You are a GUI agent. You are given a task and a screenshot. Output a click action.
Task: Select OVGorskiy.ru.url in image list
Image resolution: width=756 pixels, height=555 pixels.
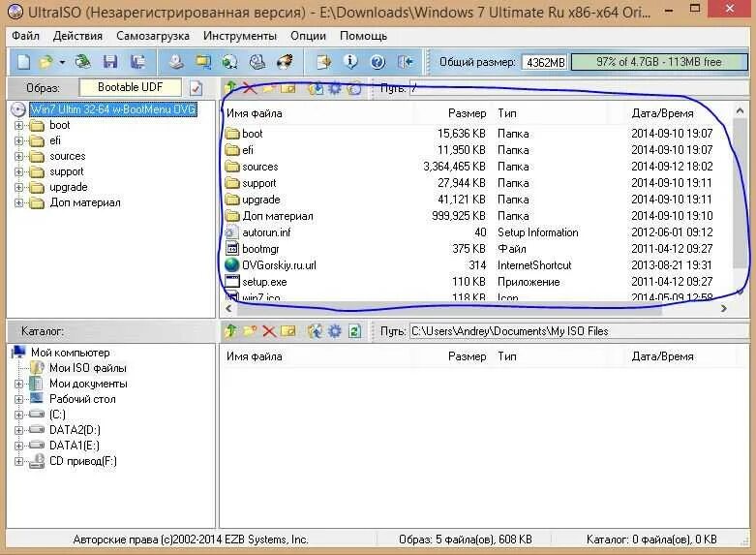point(279,265)
